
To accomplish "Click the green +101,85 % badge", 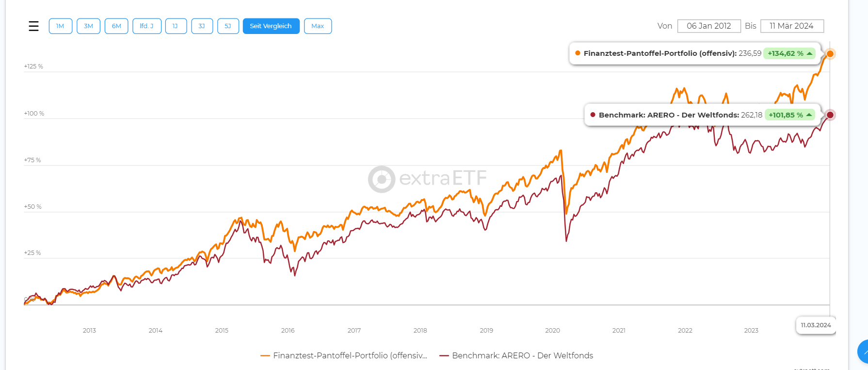I will click(x=790, y=115).
